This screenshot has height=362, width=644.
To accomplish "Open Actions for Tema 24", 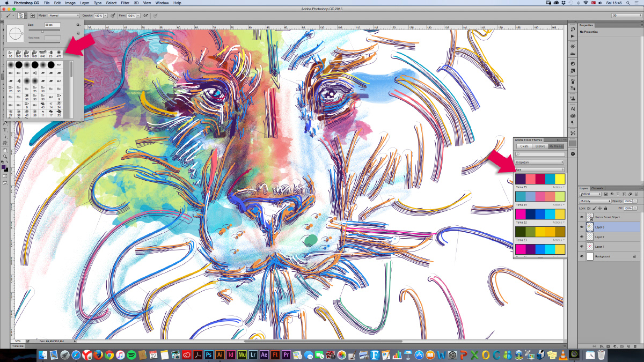I will pos(559,205).
